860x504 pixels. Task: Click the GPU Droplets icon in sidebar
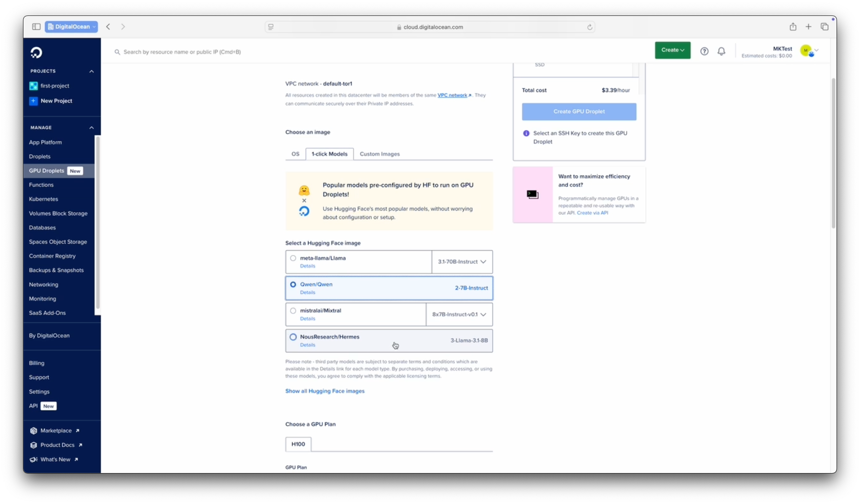[46, 171]
